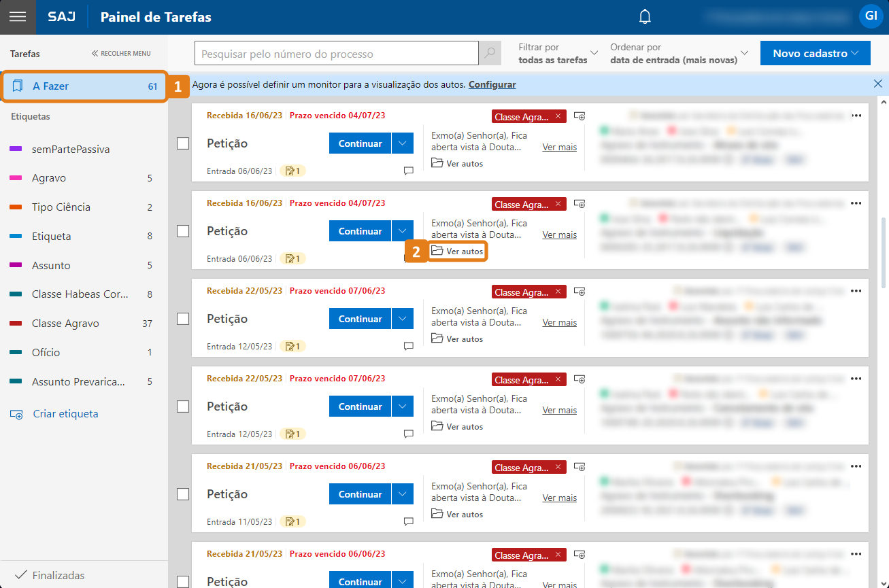This screenshot has height=588, width=889.
Task: Click the flag badge showing 1 on the first card
Action: (x=292, y=171)
